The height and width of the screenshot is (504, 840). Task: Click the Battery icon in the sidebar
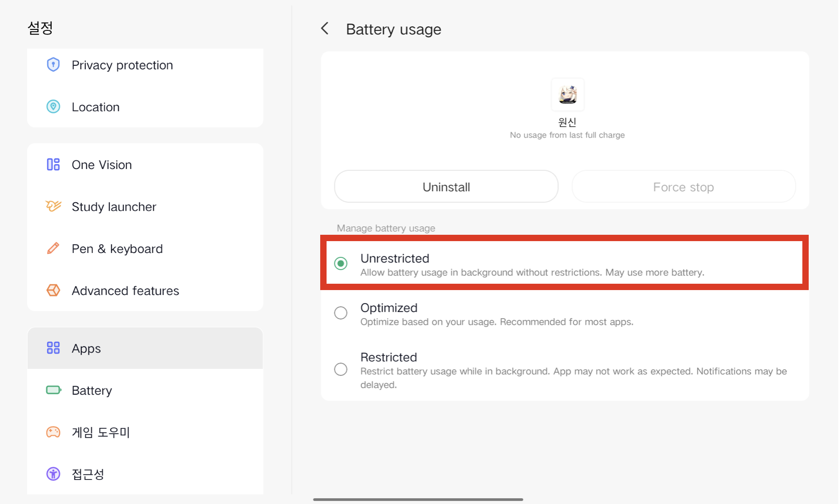click(53, 390)
